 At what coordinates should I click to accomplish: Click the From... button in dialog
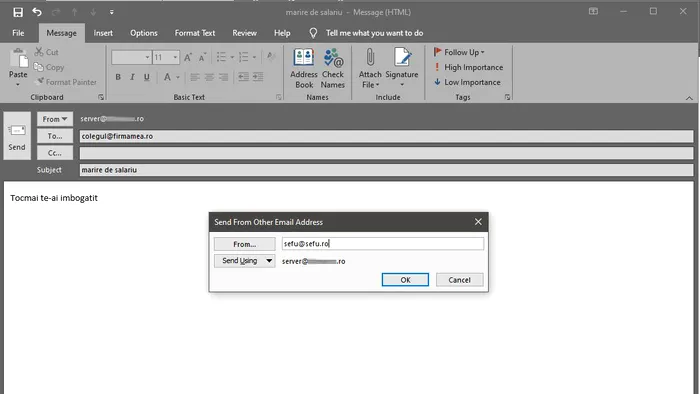tap(245, 244)
